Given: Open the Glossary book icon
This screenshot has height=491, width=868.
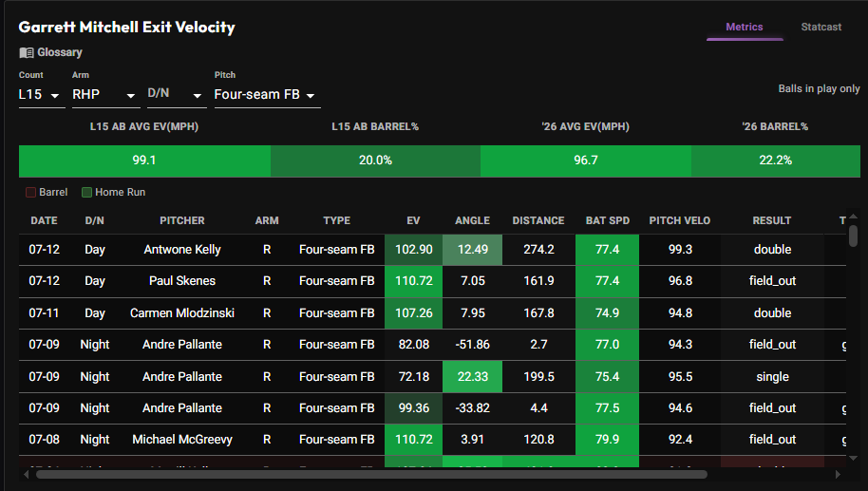Looking at the screenshot, I should 26,52.
